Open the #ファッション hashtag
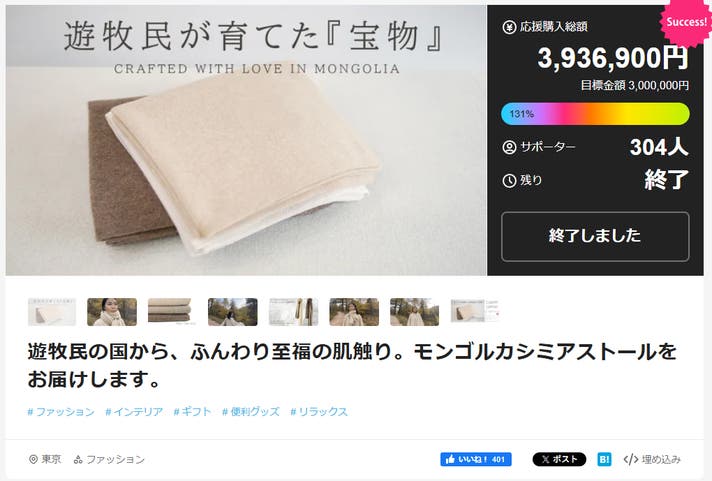Image resolution: width=712 pixels, height=481 pixels. pos(61,412)
